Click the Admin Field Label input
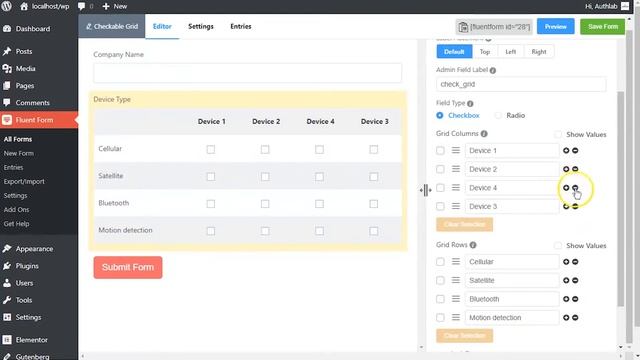640x360 pixels. 521,84
